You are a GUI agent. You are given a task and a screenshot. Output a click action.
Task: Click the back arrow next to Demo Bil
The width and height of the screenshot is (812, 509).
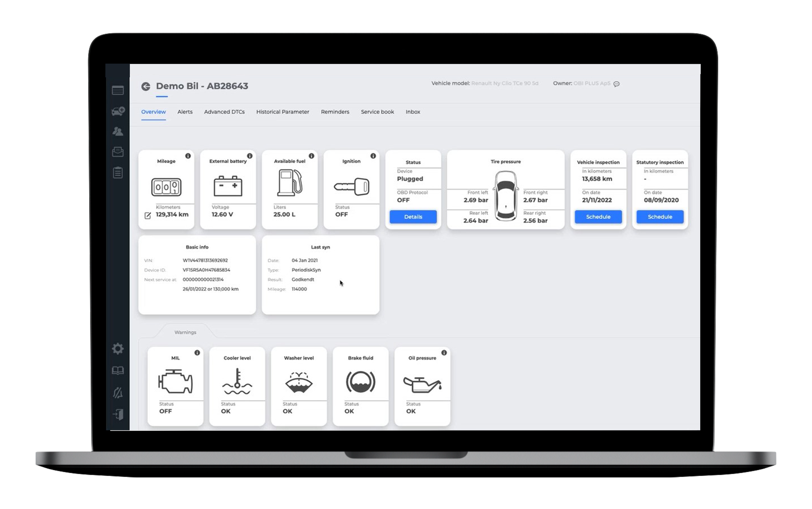click(x=145, y=86)
